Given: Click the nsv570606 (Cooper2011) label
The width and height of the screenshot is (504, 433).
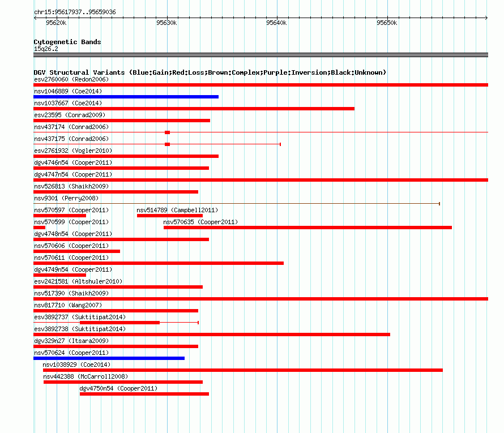Looking at the screenshot, I should (x=71, y=246).
